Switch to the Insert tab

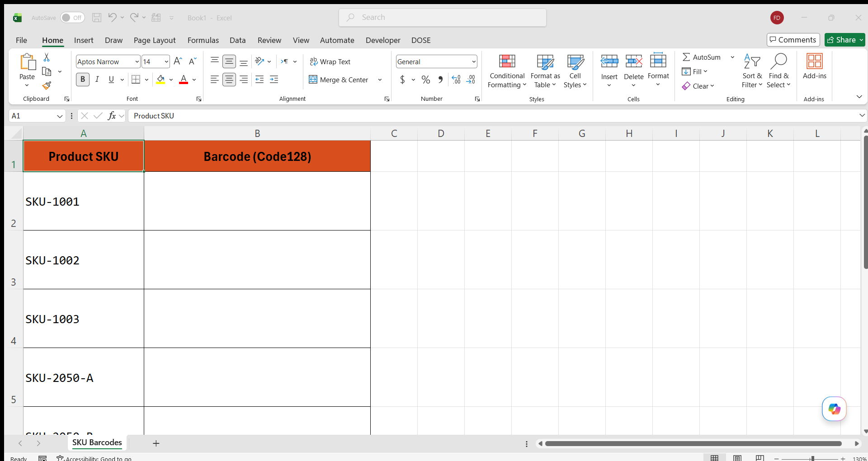pyautogui.click(x=84, y=40)
